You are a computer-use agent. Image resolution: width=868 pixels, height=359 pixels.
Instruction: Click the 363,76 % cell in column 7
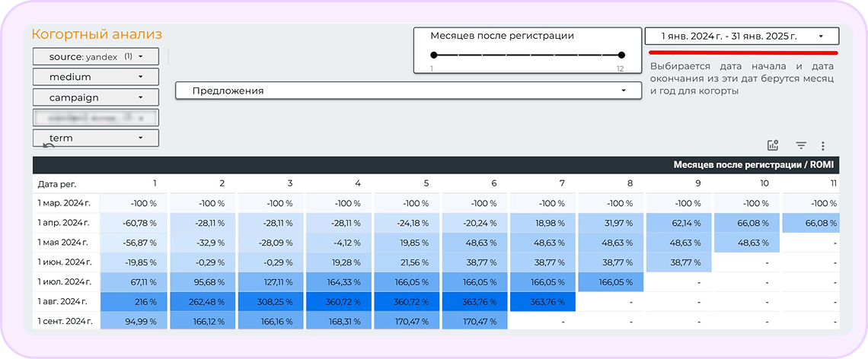pos(541,301)
